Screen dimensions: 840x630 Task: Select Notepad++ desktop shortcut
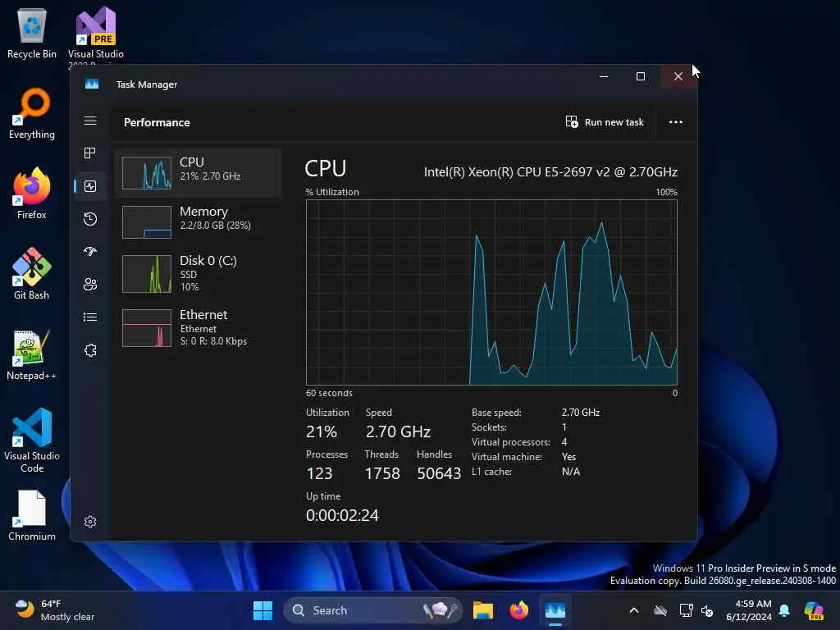point(32,354)
